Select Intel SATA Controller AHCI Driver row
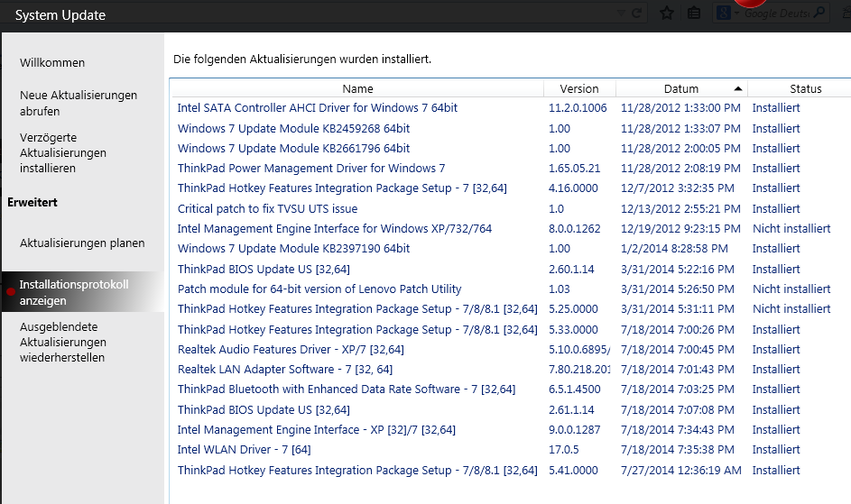The image size is (851, 504). [x=512, y=108]
